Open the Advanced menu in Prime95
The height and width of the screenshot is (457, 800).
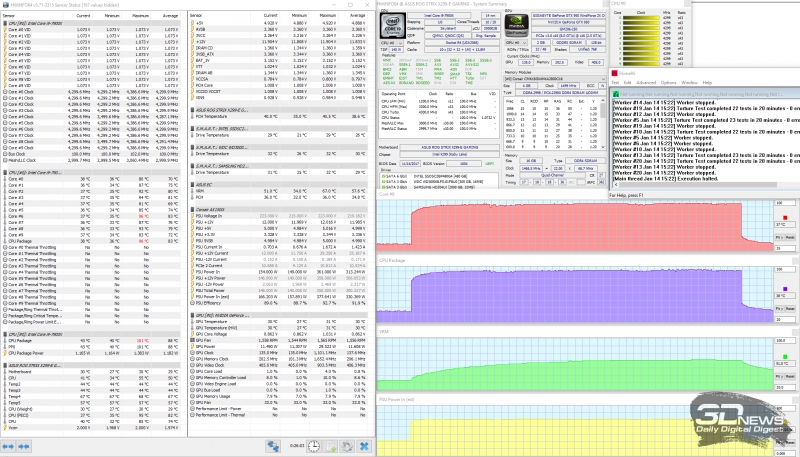point(646,83)
